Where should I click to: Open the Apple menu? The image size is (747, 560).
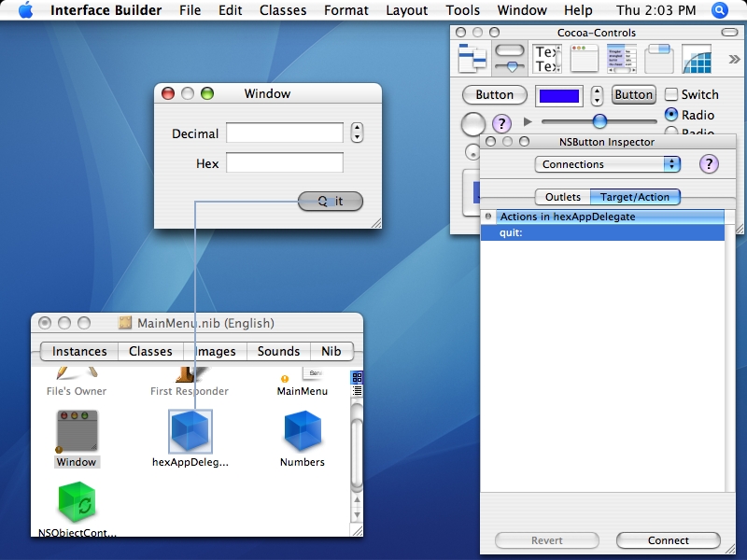[26, 10]
